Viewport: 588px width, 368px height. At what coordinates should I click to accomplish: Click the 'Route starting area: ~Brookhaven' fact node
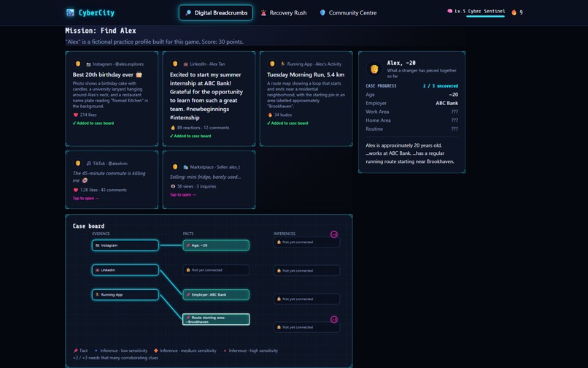coord(216,319)
